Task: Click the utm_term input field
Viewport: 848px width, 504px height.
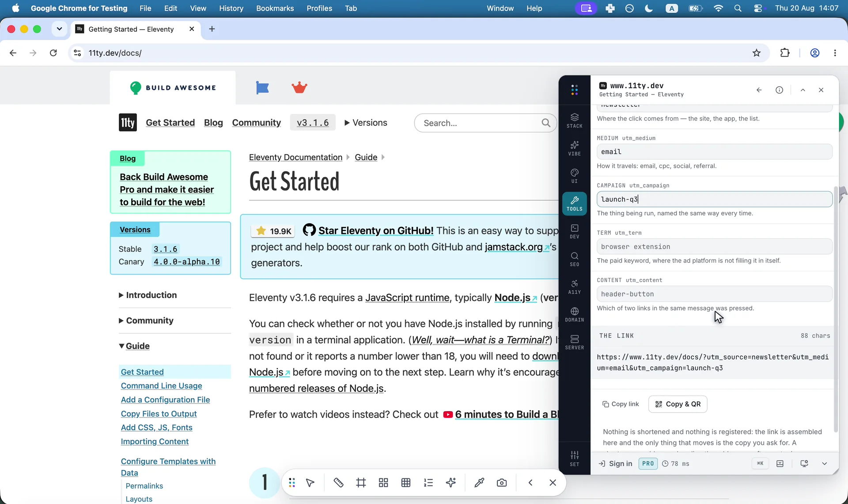Action: click(x=714, y=247)
